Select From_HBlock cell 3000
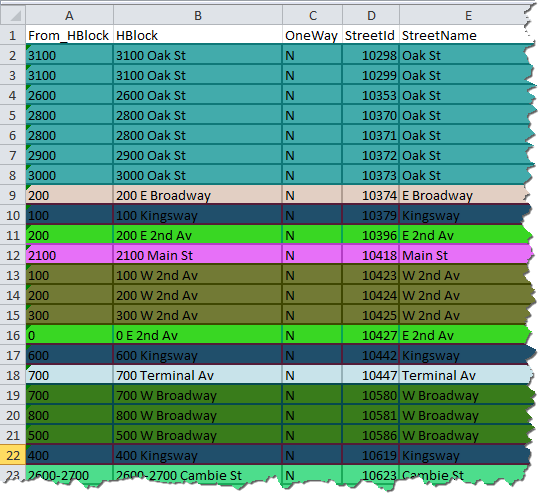 (69, 175)
